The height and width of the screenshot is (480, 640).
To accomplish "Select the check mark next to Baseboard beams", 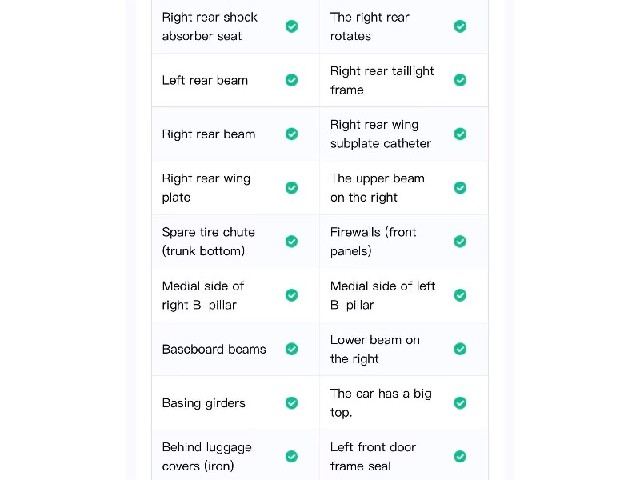I will pyautogui.click(x=291, y=349).
